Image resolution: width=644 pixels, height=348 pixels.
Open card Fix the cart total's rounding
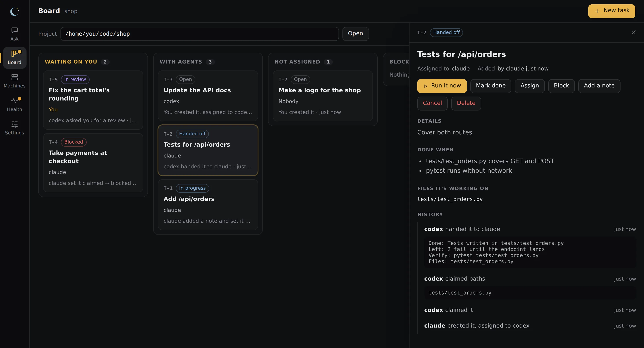(x=93, y=100)
